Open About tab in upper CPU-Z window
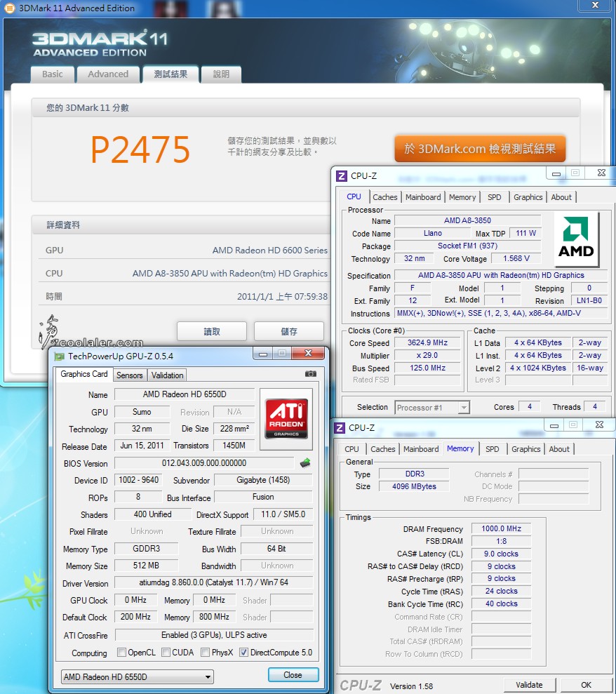Image resolution: width=616 pixels, height=694 pixels. (561, 197)
